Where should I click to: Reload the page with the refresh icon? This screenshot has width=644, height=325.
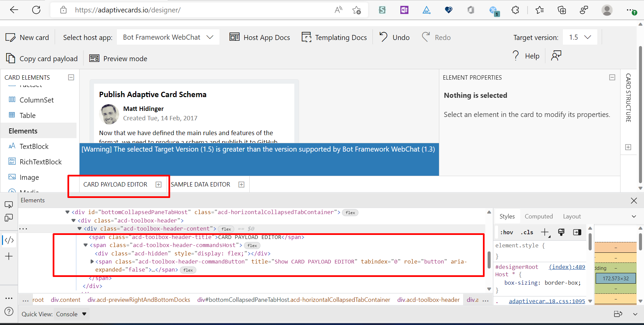tap(36, 10)
